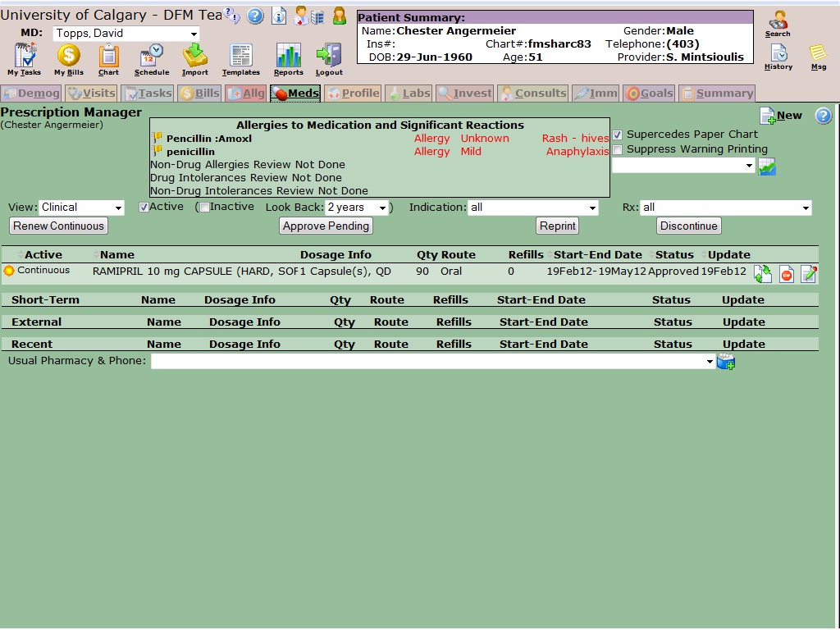Toggle Suppress Warning Printing checkbox
The width and height of the screenshot is (840, 630).
618,149
